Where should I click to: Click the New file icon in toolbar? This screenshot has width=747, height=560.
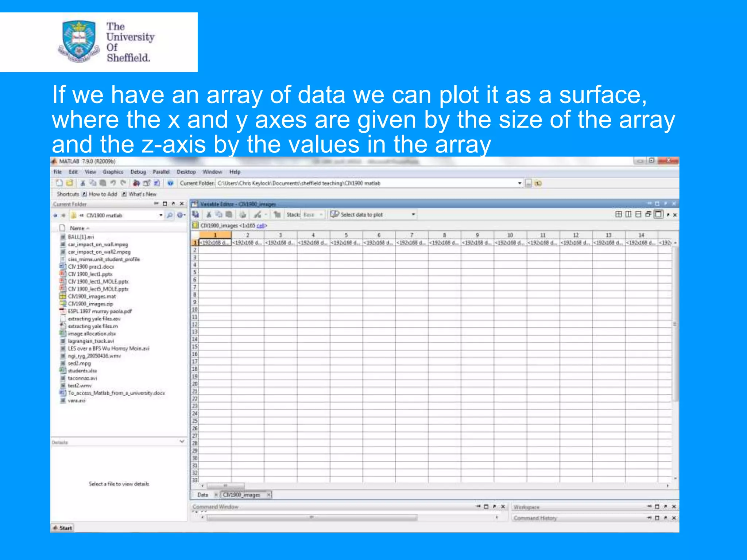point(59,183)
